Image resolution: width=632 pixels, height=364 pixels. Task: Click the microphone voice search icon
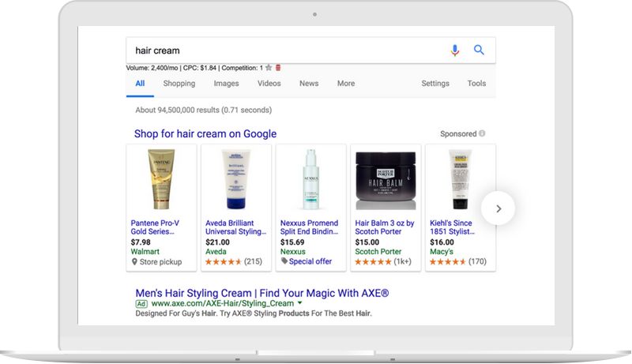coord(455,51)
